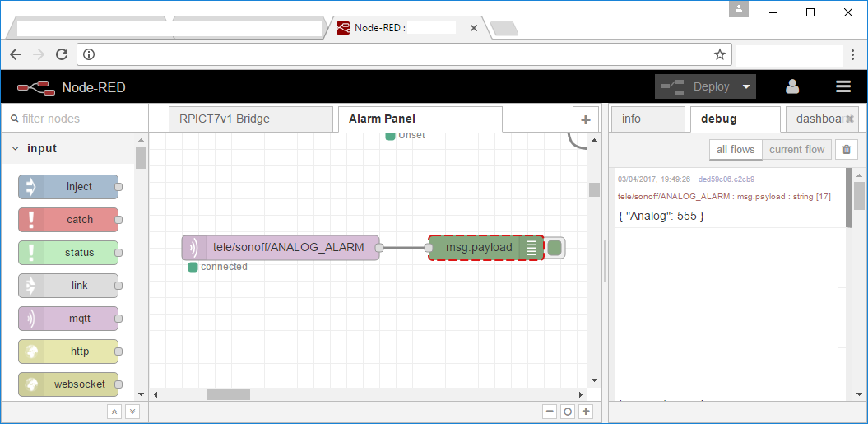Click the workspace horizontal scrollbar thumb
The height and width of the screenshot is (424, 868).
pos(228,394)
